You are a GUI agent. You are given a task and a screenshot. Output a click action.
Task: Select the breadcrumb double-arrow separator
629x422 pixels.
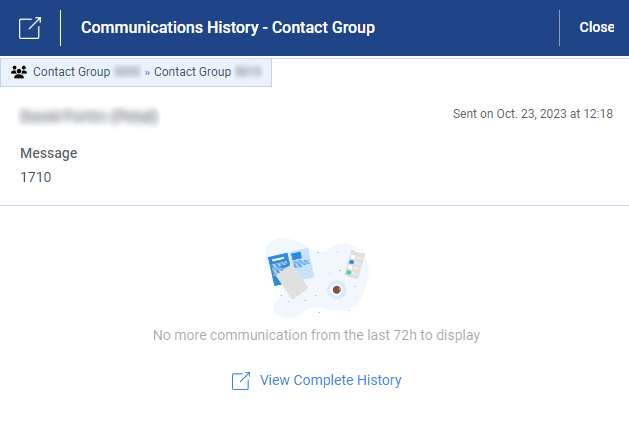coord(147,73)
